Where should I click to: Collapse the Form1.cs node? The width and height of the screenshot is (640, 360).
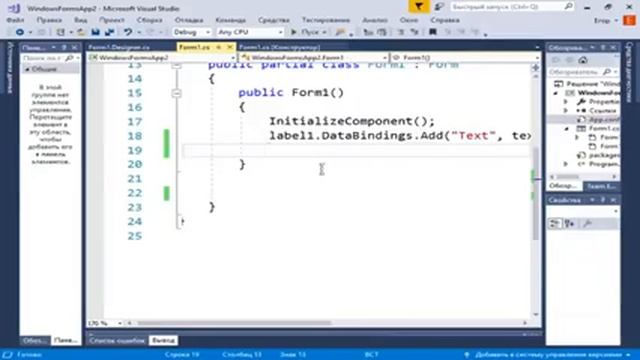(567, 128)
